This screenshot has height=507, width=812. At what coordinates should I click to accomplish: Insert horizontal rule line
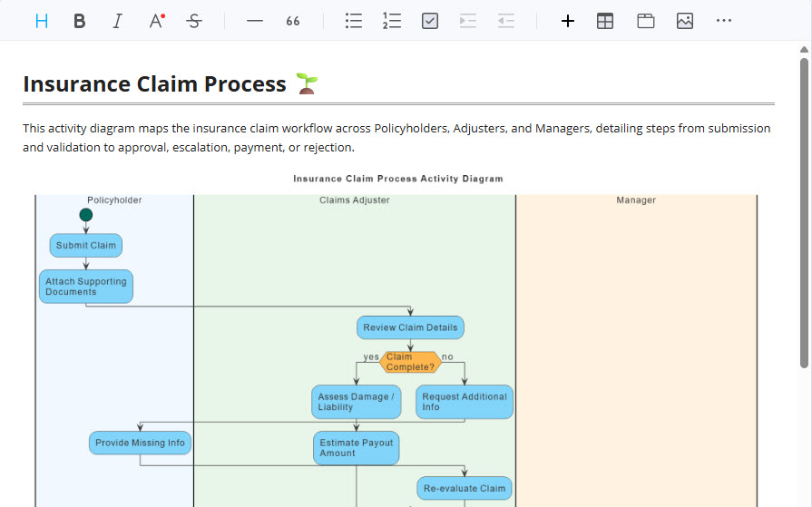coord(255,21)
